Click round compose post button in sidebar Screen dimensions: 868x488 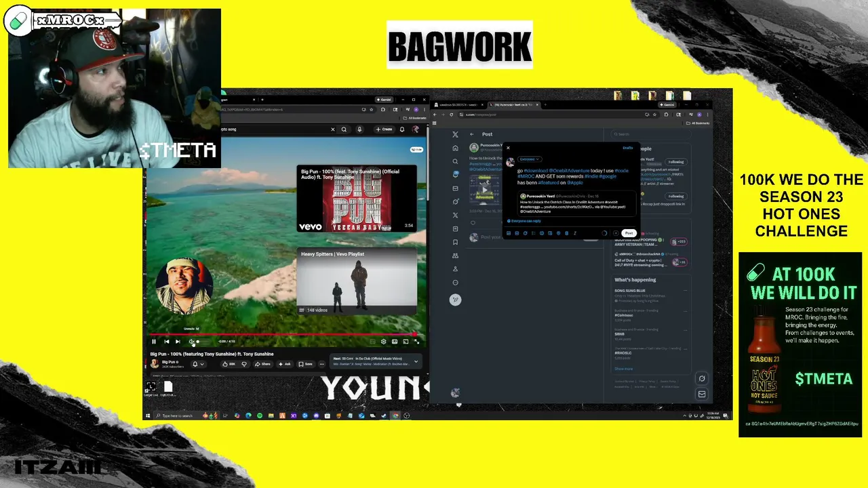click(x=455, y=300)
